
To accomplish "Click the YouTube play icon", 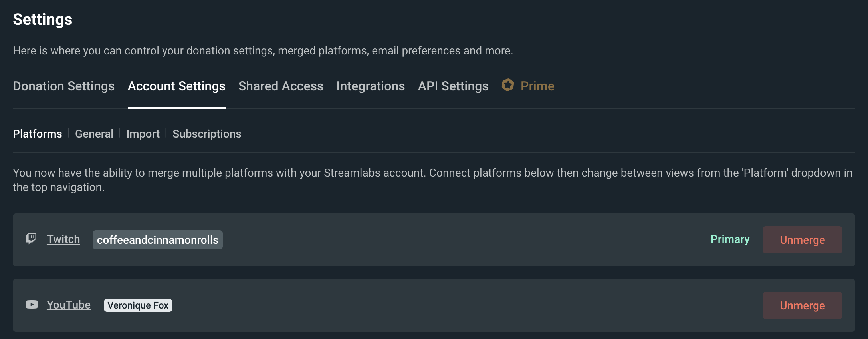I will (x=32, y=305).
